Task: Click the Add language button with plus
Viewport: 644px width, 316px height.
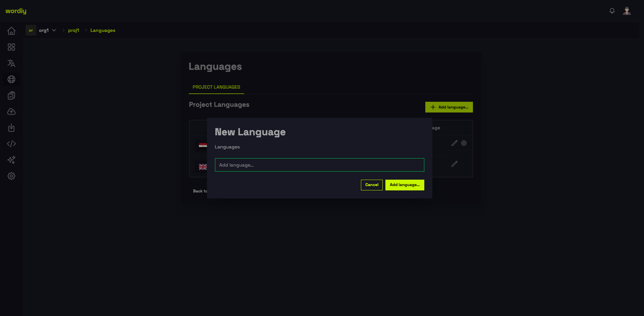Action: [x=449, y=107]
